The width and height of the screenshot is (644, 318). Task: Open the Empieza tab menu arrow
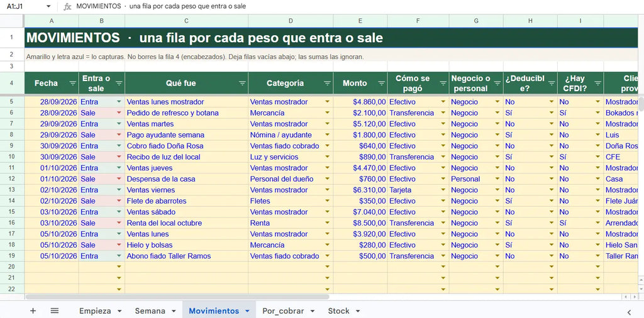coord(119,311)
